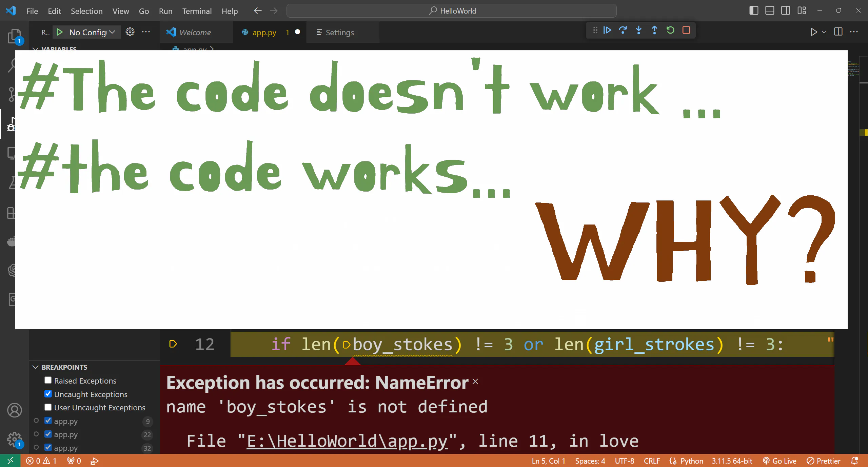
Task: Uncheck Uncaught Exceptions breakpoint
Action: click(48, 394)
